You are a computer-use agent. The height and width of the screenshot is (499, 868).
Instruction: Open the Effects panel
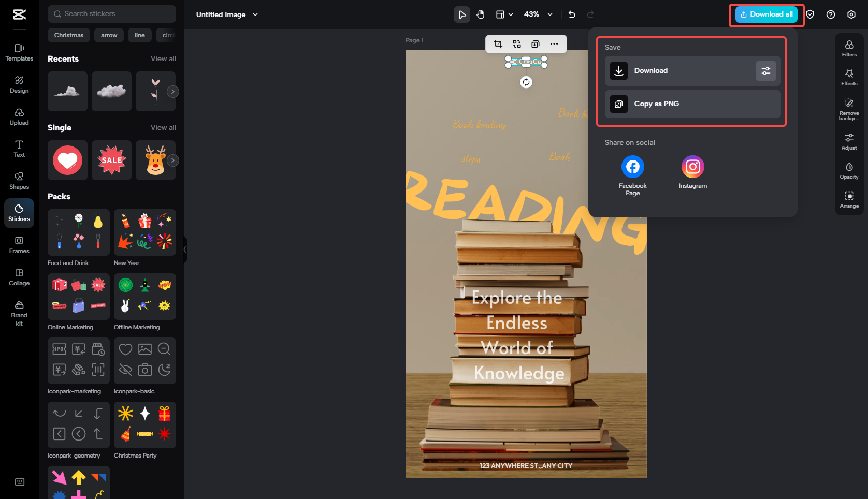849,77
